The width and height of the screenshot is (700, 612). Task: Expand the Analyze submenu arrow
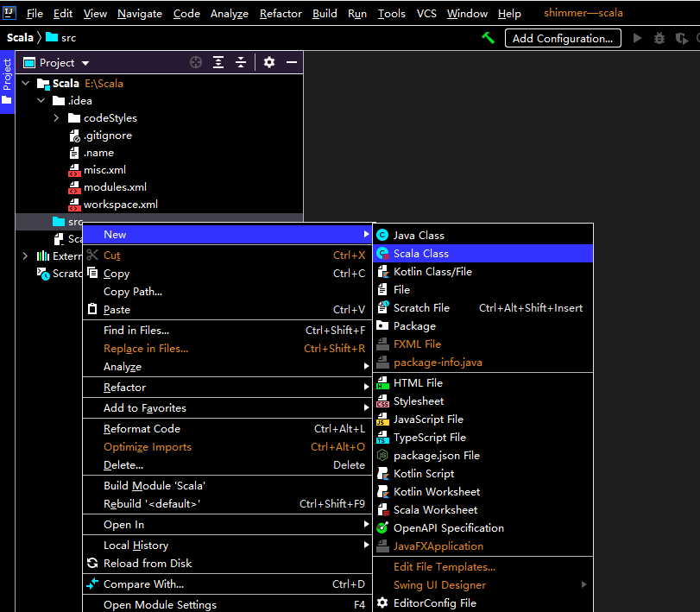[366, 367]
